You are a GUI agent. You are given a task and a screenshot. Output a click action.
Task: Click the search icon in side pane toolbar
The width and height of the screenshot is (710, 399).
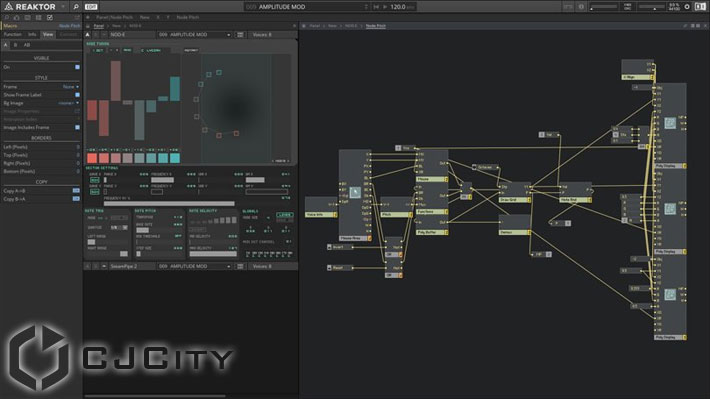(x=6, y=17)
